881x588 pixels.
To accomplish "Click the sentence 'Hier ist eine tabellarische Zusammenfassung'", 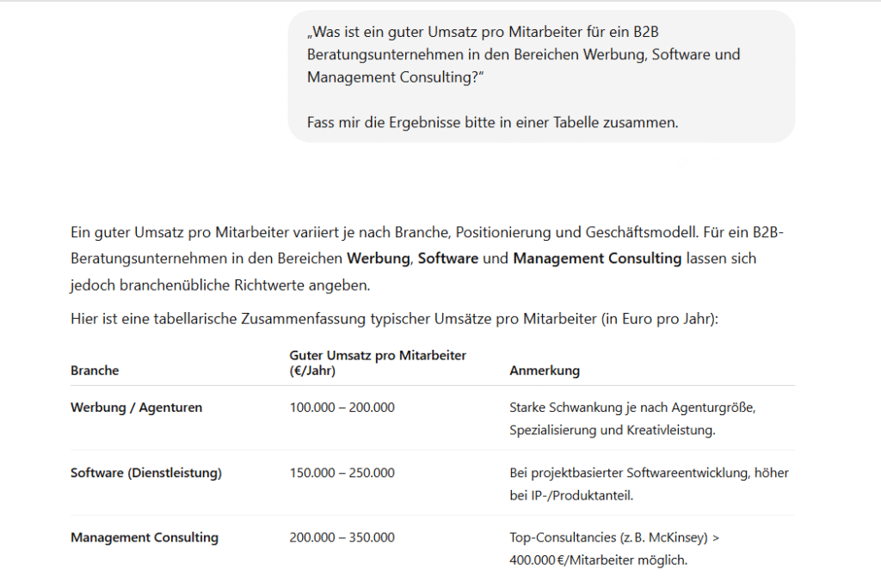I will tap(394, 319).
